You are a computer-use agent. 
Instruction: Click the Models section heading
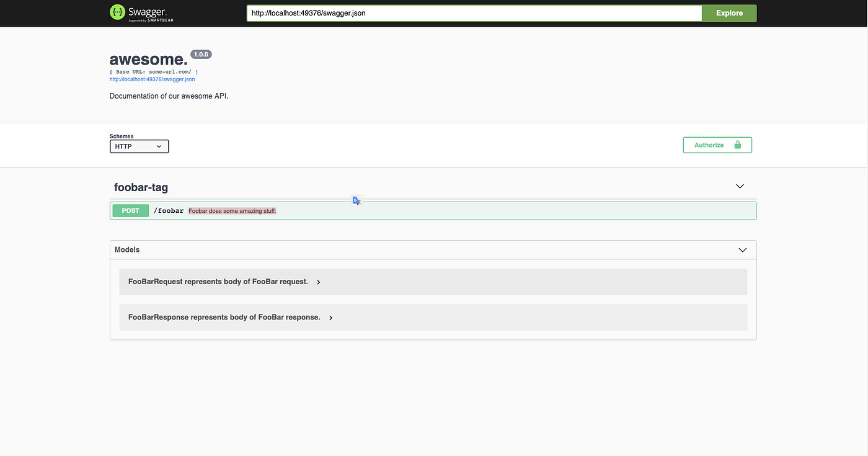point(127,249)
